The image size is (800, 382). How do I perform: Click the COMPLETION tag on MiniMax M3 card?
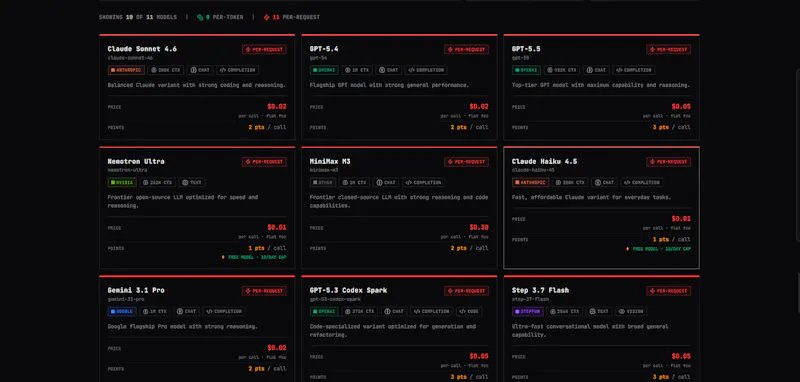423,182
